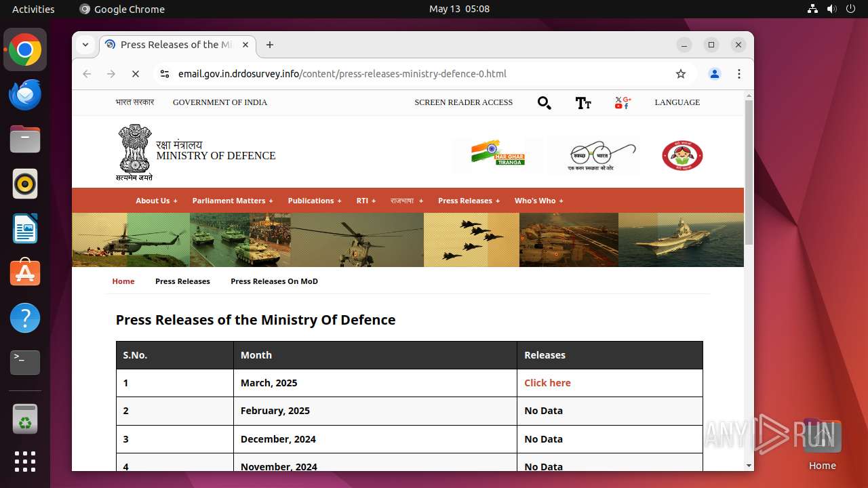Show Applications grid in dock
The width and height of the screenshot is (868, 488).
coord(25,462)
